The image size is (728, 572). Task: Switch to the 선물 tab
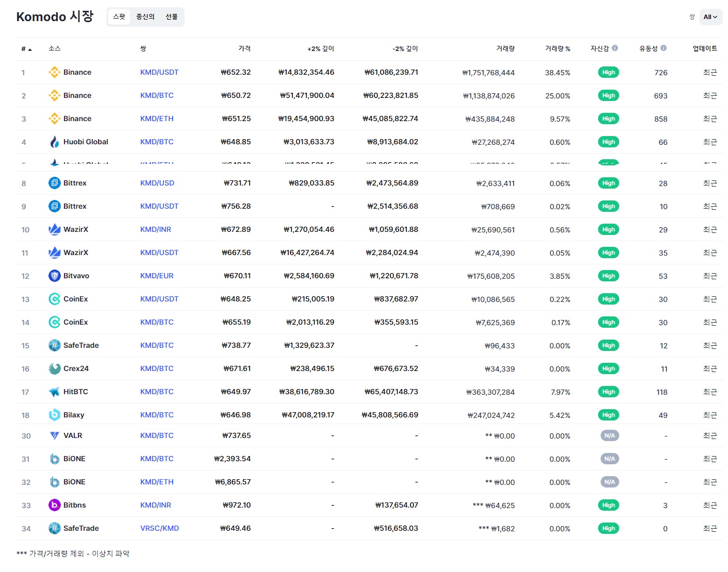pyautogui.click(x=172, y=17)
